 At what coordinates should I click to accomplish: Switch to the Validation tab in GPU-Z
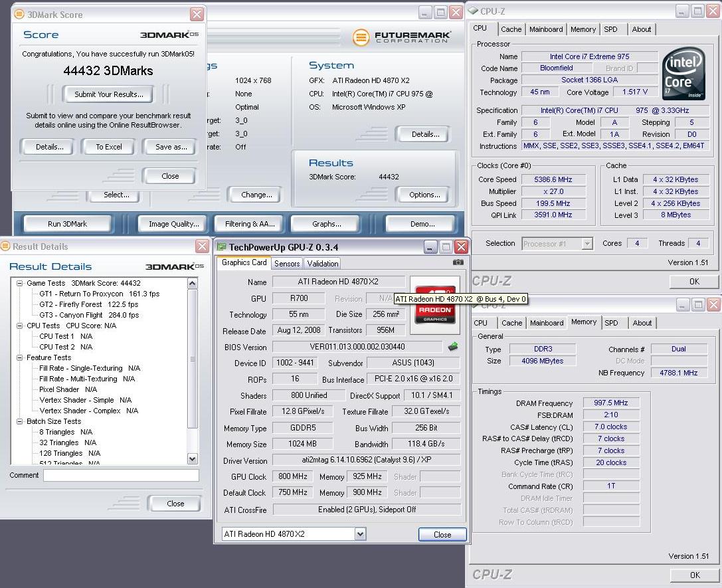click(x=322, y=263)
